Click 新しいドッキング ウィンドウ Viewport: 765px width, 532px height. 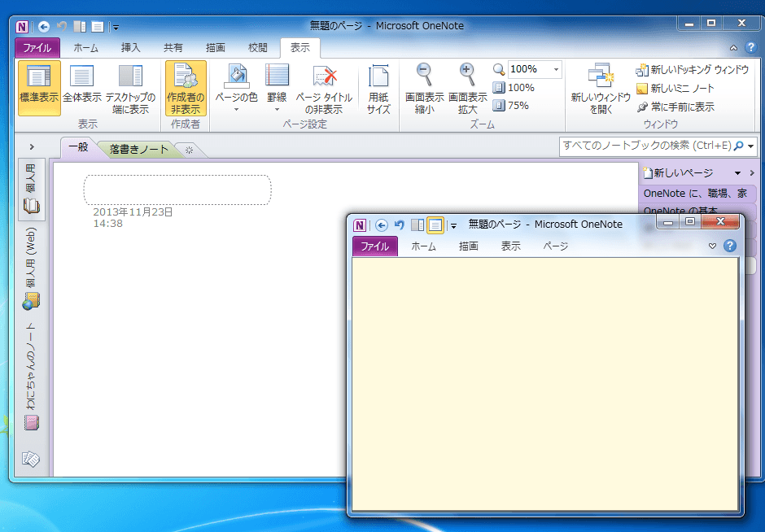coord(692,70)
